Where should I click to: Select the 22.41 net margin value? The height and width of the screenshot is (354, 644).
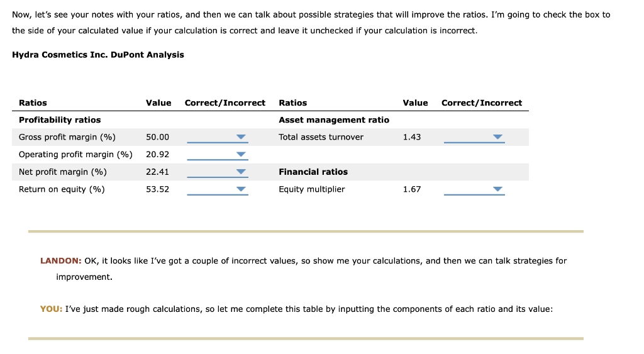tap(158, 172)
